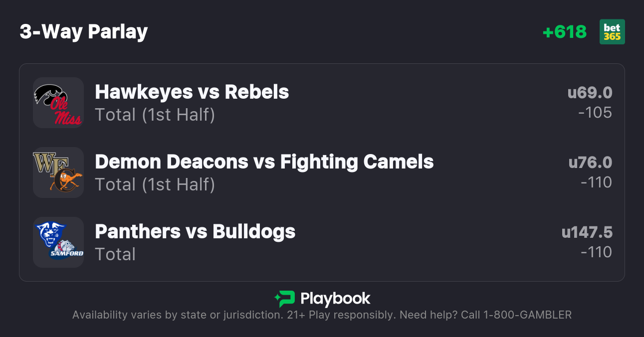Click the Samford Bulldogs logo

[67, 250]
